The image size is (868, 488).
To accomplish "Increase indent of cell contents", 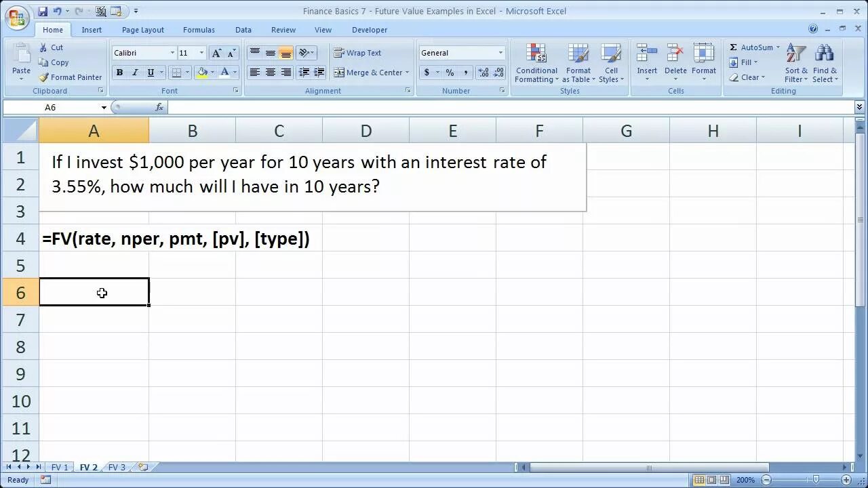I will [319, 73].
